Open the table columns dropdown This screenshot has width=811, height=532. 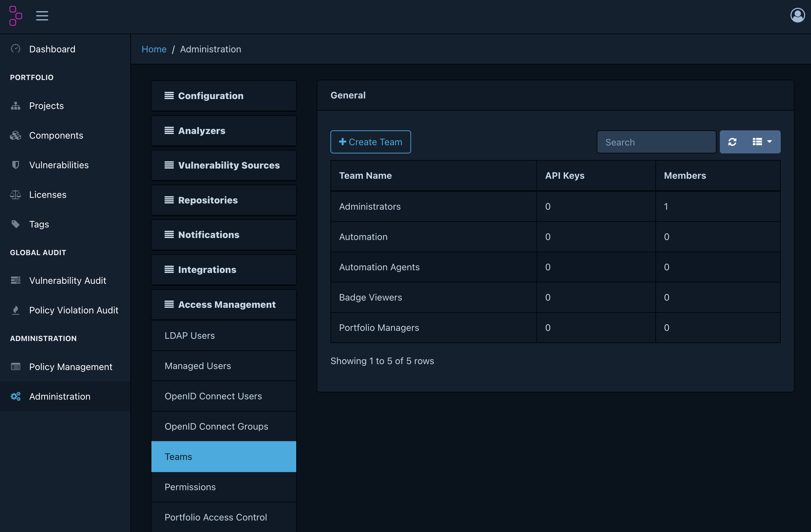762,142
